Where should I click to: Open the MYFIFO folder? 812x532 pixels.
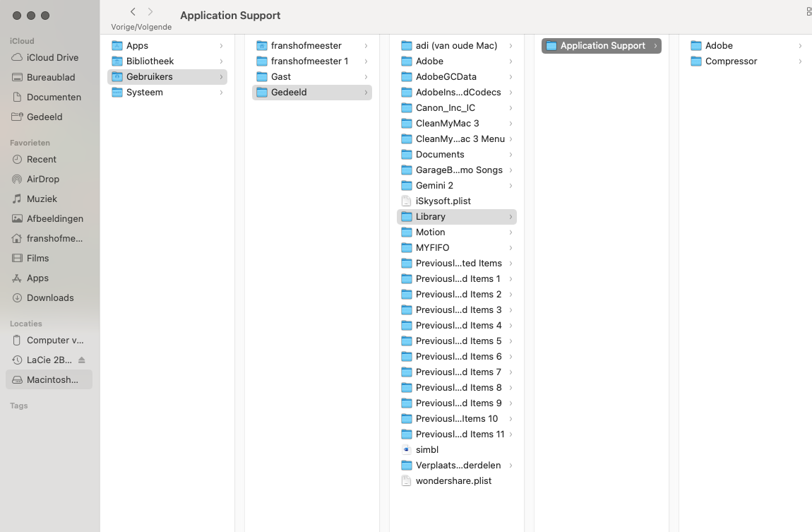click(x=457, y=247)
